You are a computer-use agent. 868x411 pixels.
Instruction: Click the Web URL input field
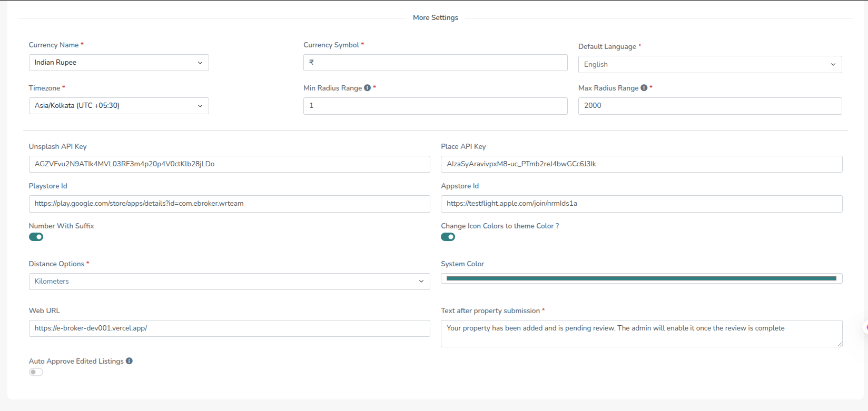tap(229, 328)
